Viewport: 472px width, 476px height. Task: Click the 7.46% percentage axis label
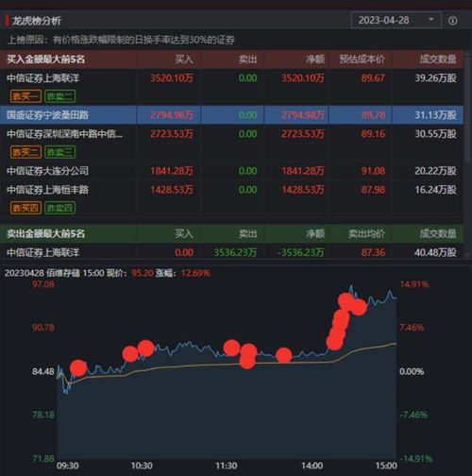412,328
